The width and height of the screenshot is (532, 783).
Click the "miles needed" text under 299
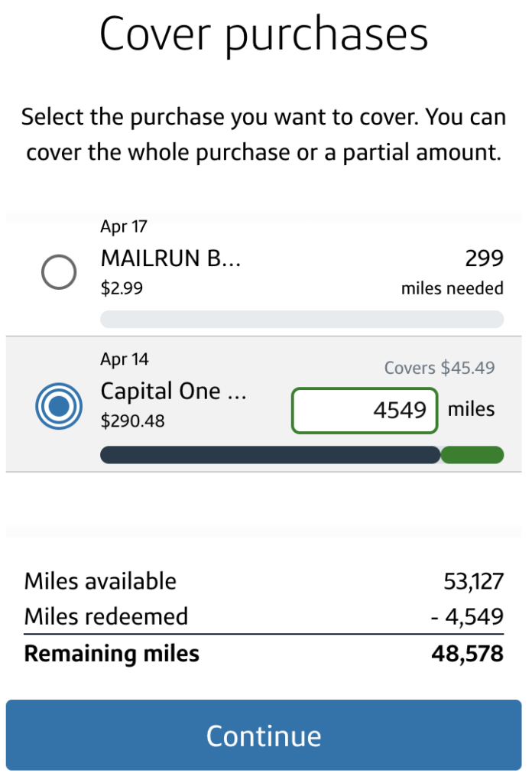coord(452,288)
